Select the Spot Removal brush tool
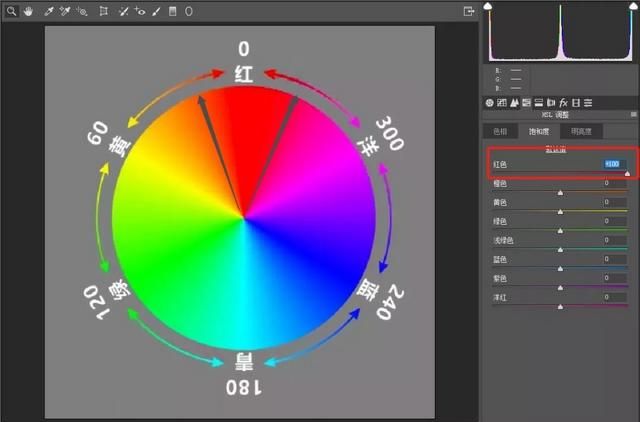This screenshot has width=640, height=422. click(x=123, y=11)
